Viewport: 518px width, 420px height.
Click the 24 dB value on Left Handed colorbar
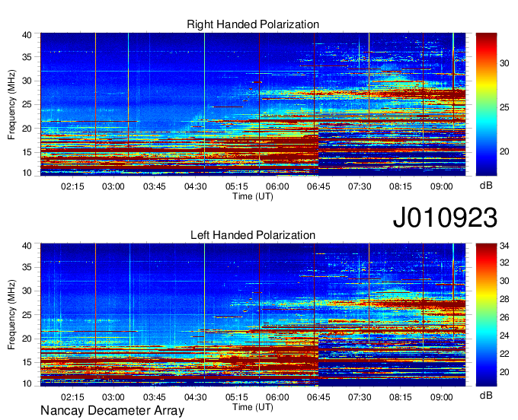coord(504,336)
